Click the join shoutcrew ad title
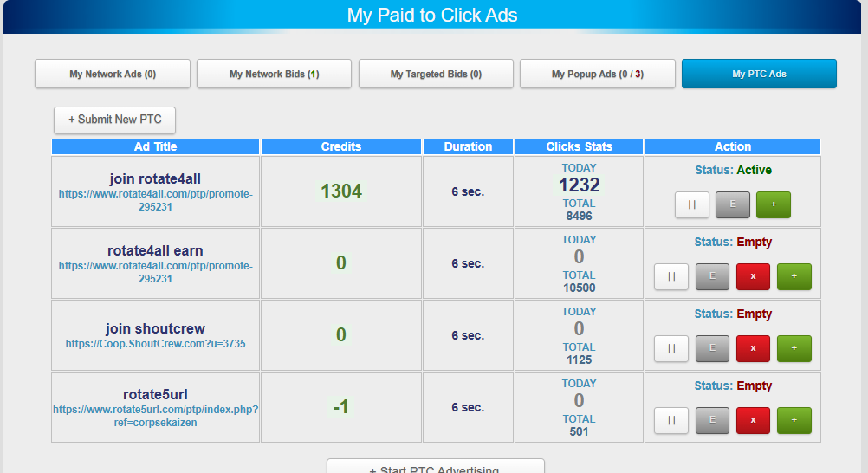Viewport: 868px width, 473px height. click(155, 328)
